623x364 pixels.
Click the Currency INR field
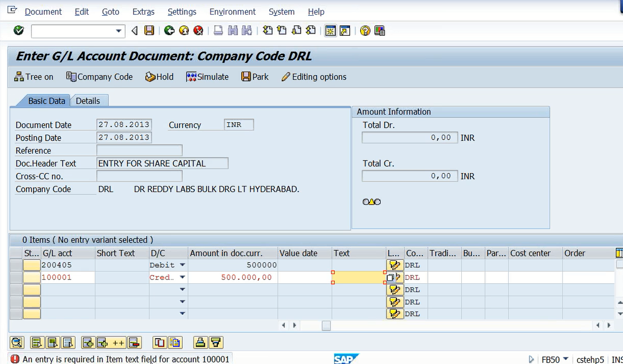pyautogui.click(x=239, y=125)
